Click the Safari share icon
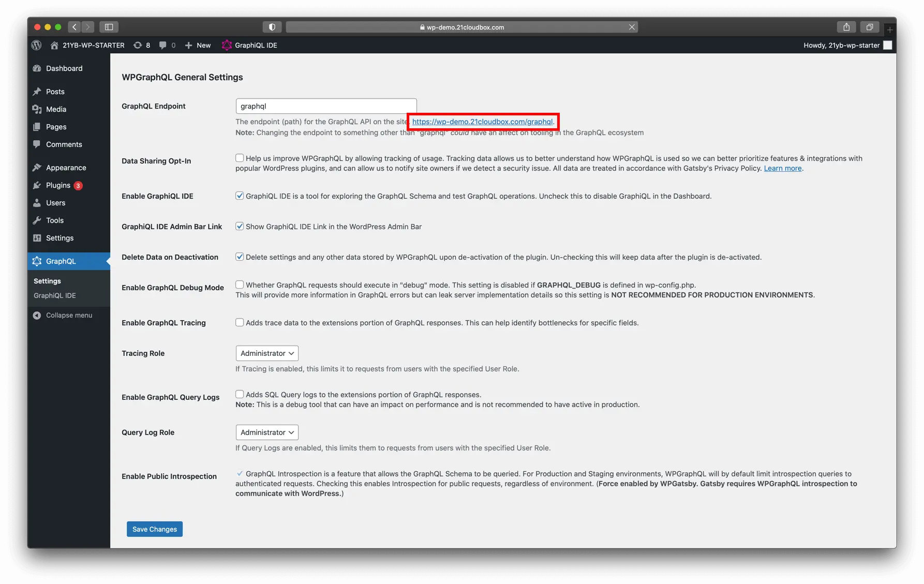 tap(846, 27)
